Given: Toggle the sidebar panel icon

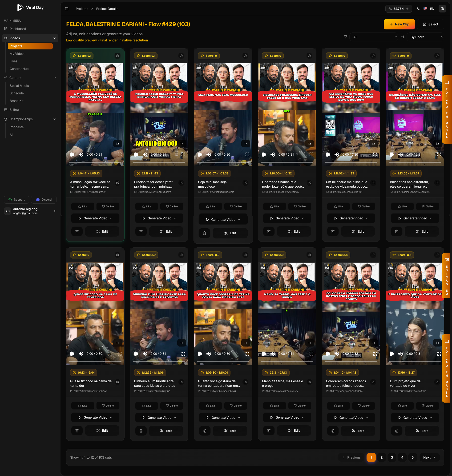Looking at the screenshot, I should [67, 9].
